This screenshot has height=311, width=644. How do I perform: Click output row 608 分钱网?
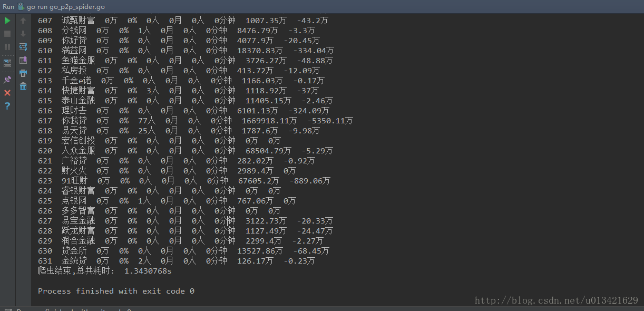coord(177,31)
